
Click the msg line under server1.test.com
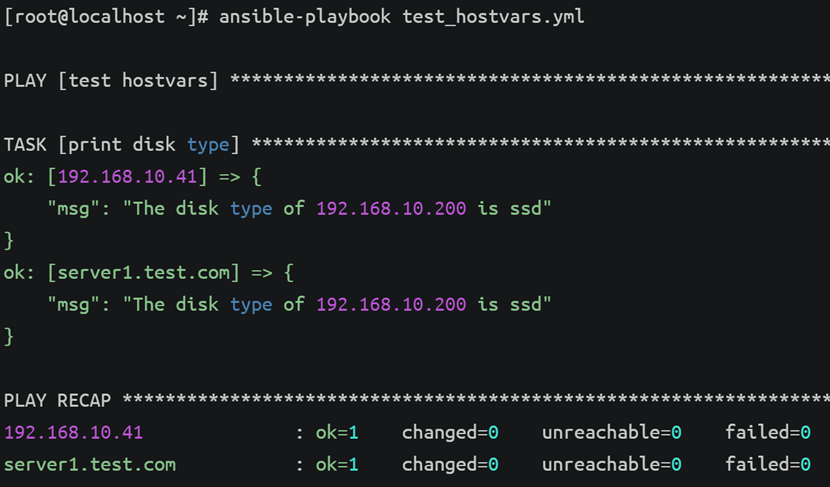click(299, 304)
